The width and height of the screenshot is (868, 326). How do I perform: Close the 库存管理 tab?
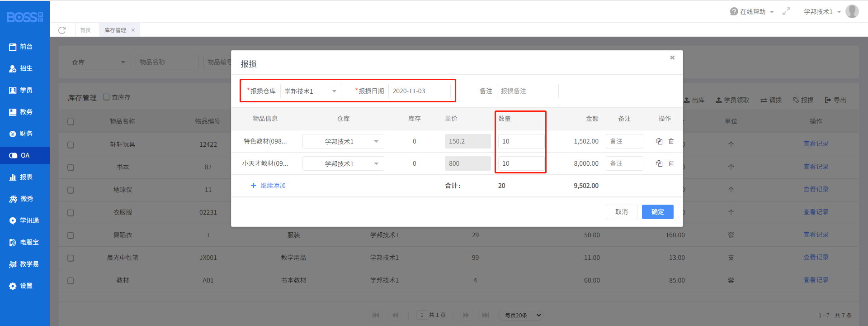[133, 30]
